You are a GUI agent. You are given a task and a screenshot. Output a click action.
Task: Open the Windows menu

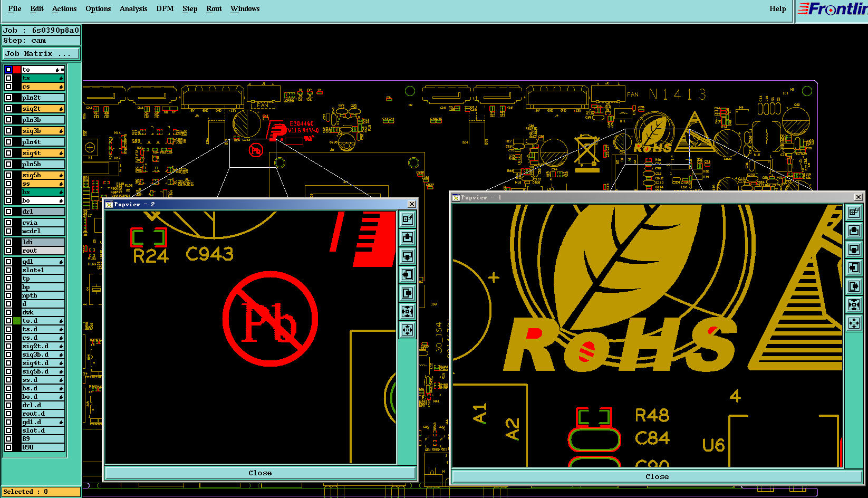(245, 9)
